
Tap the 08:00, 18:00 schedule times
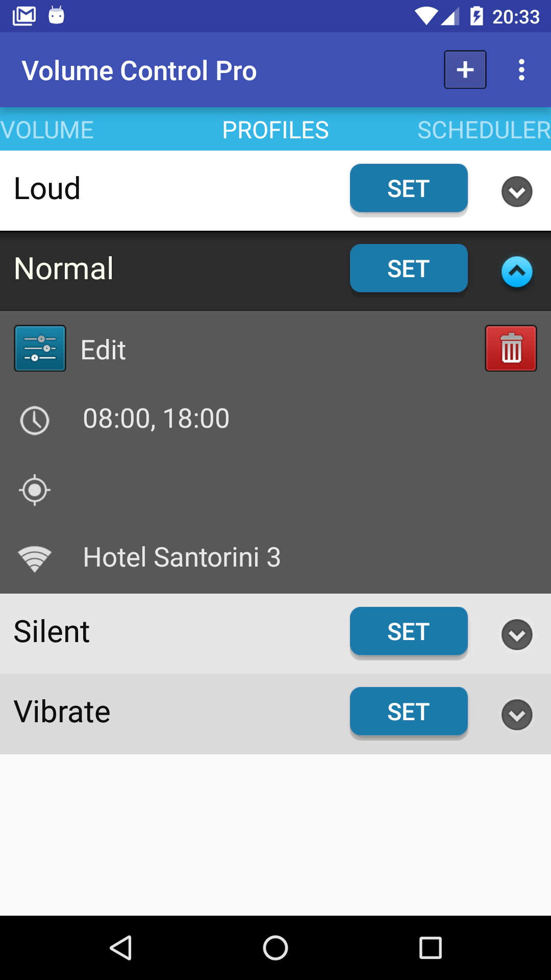click(x=156, y=419)
